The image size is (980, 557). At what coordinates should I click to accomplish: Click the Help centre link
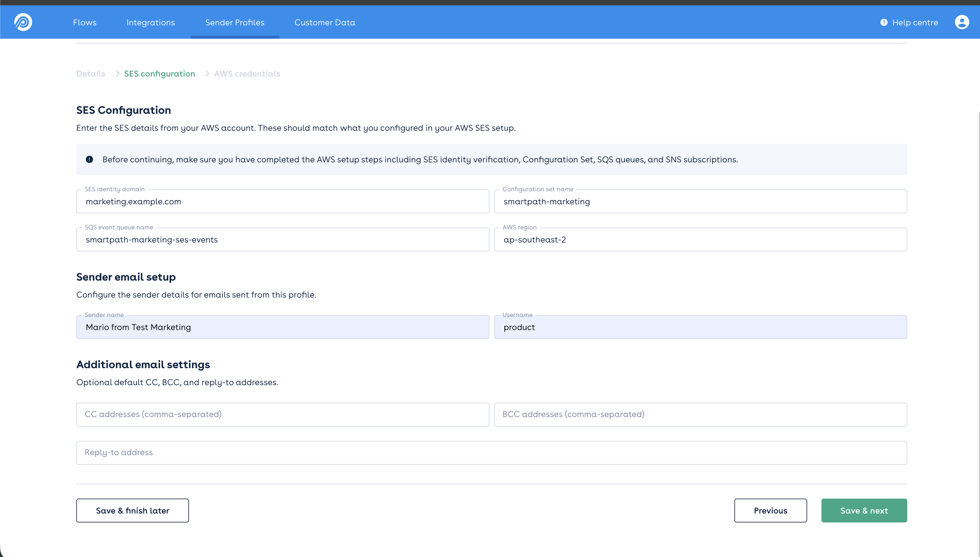tap(914, 23)
